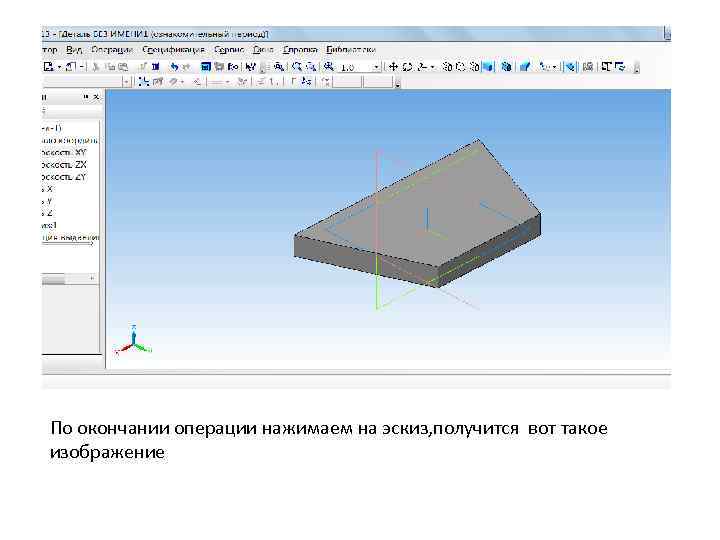The height and width of the screenshot is (540, 720).
Task: Click the Zoom window magnifier icon
Action: tap(279, 67)
